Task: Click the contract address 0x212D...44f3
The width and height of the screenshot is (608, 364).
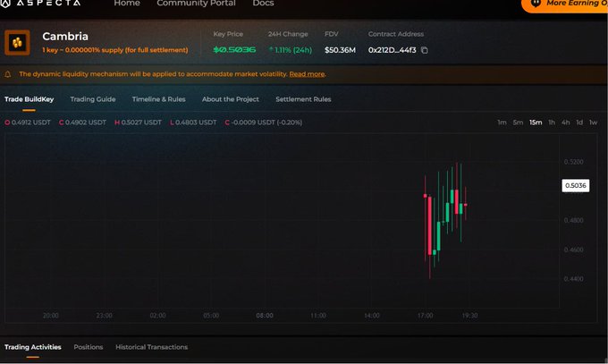Action: [x=392, y=50]
